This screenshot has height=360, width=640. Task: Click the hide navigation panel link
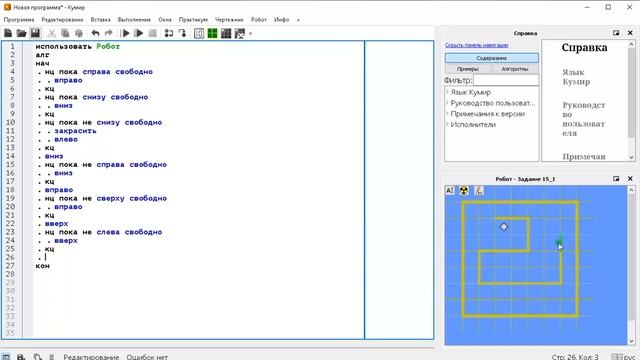pos(476,45)
